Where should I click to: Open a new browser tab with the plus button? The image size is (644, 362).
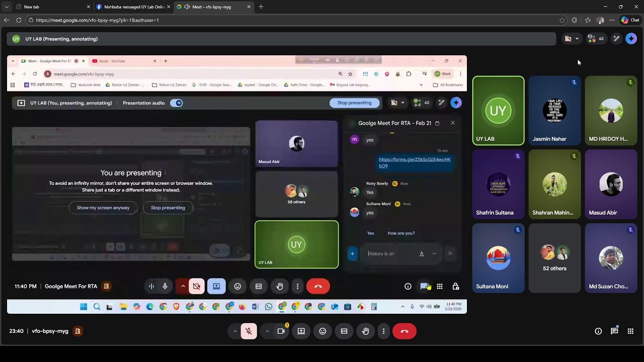pos(261,7)
